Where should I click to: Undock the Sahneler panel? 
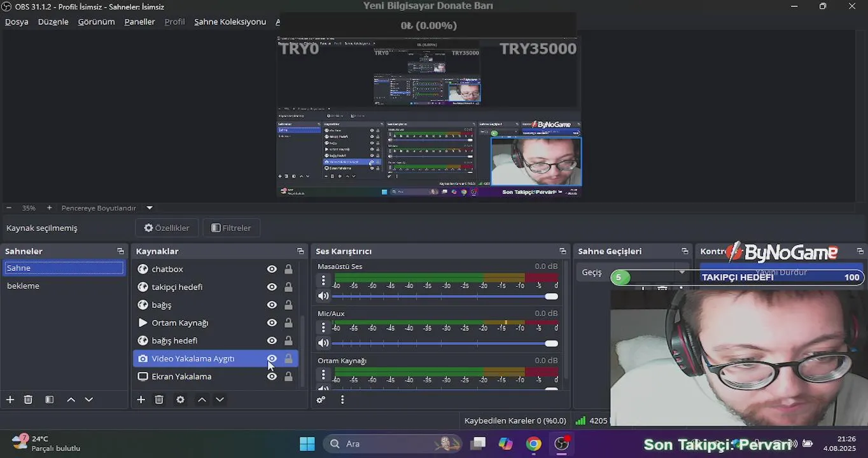[x=120, y=251]
